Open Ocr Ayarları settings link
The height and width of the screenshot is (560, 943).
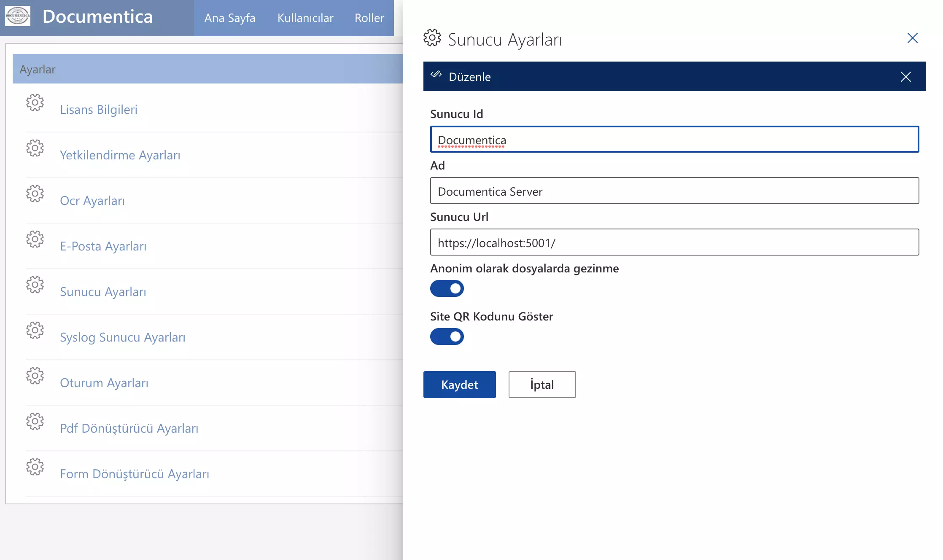[x=92, y=201]
